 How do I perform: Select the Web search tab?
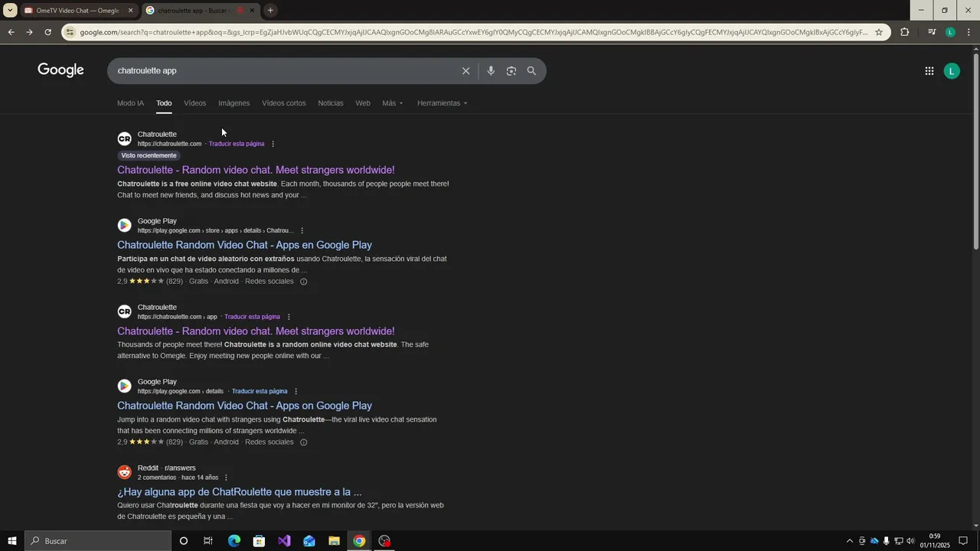pos(363,103)
